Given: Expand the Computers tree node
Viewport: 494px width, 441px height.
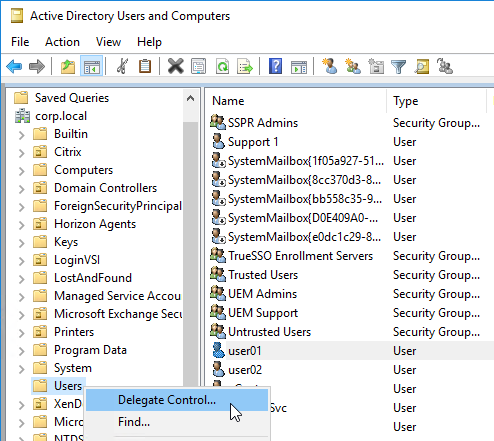Looking at the screenshot, I should point(21,171).
